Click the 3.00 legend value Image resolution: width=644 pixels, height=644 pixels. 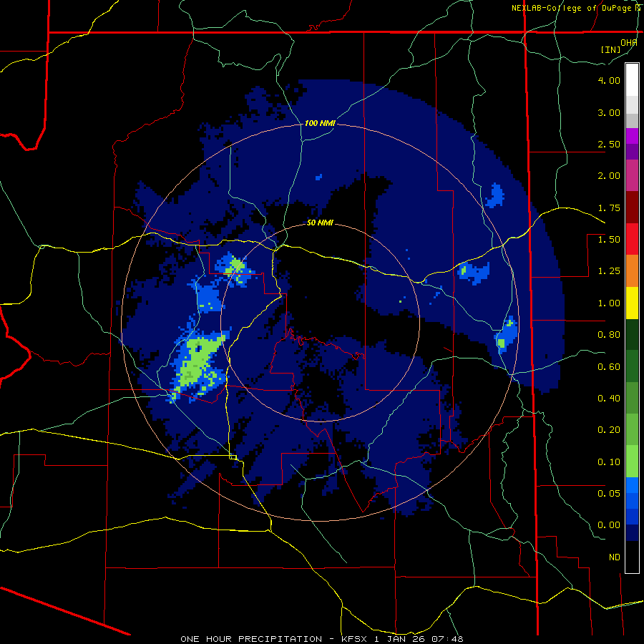tap(609, 112)
